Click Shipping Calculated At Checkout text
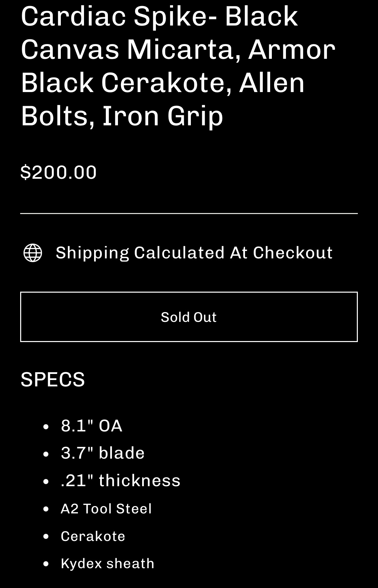 [x=194, y=253]
